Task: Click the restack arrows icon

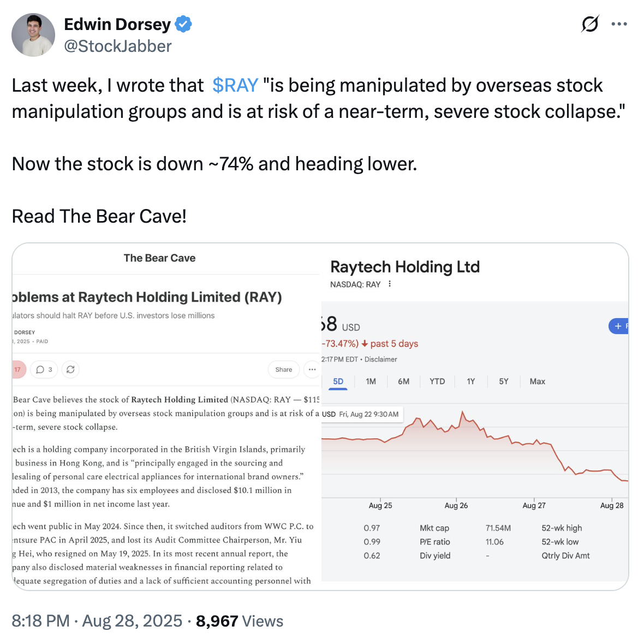Action: coord(70,369)
